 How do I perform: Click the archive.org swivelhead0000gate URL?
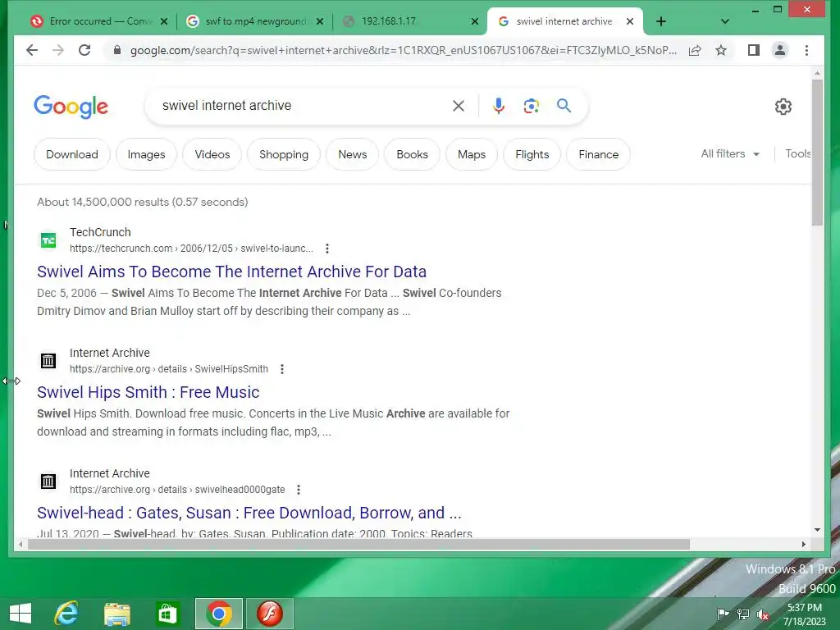click(177, 490)
